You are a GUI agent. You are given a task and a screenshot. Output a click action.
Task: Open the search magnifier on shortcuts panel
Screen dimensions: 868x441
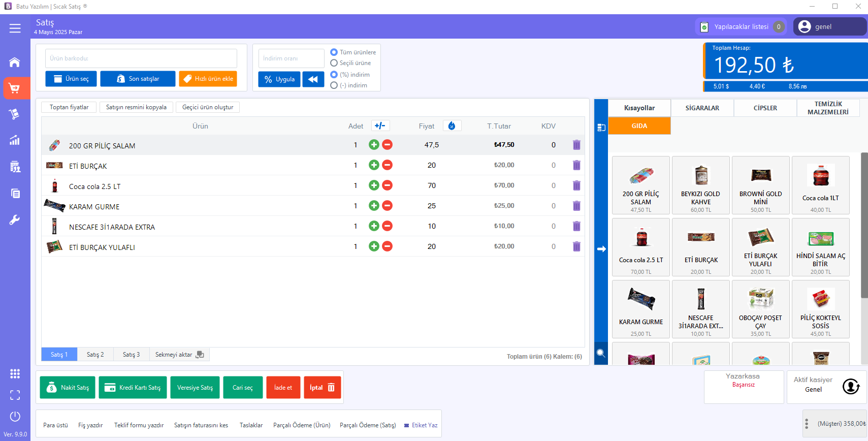601,353
